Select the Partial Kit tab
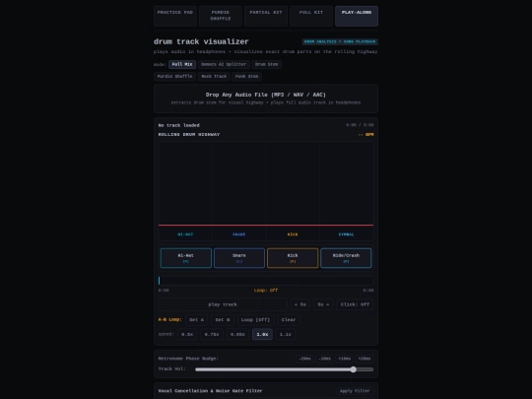 (266, 16)
